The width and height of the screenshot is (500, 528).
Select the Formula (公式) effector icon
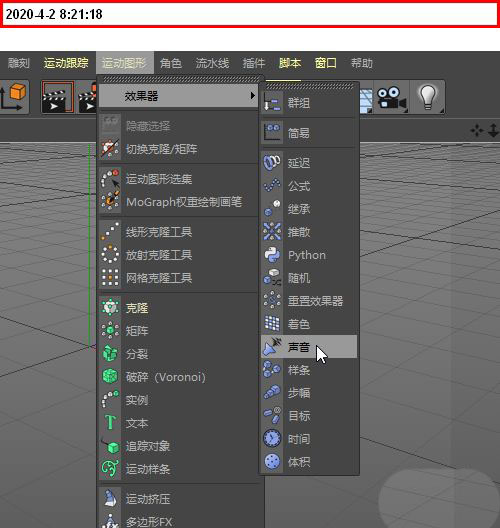(x=272, y=186)
